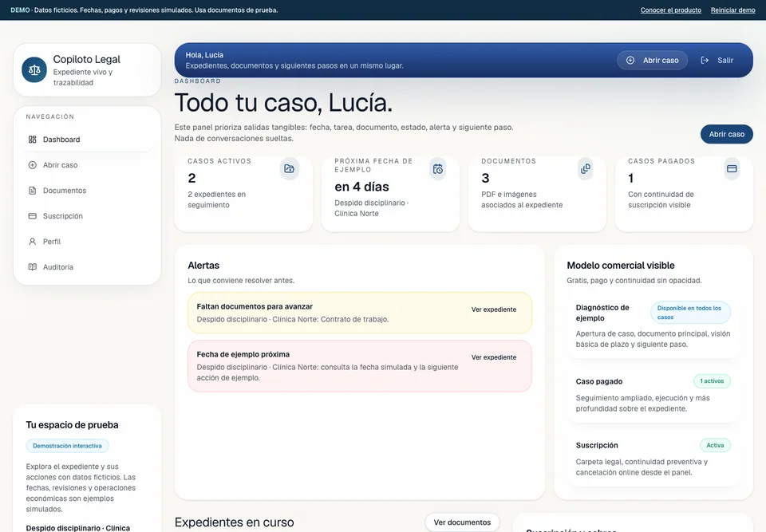
Task: Navigate to Perfil in the sidebar
Action: [x=87, y=242]
